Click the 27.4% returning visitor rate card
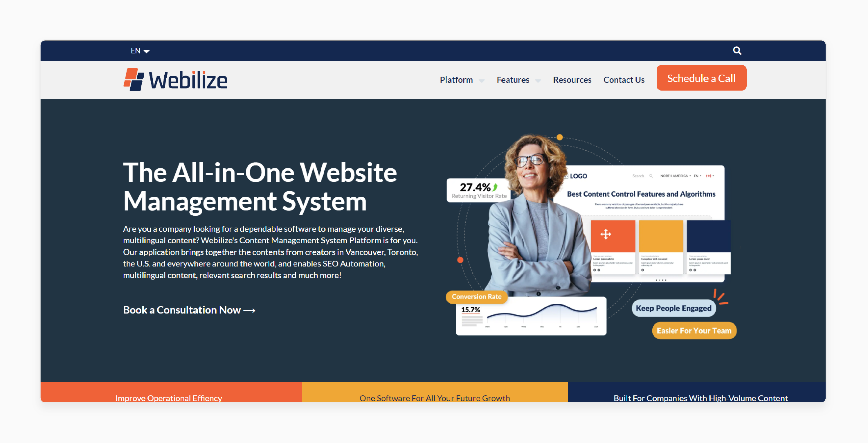 (x=480, y=190)
